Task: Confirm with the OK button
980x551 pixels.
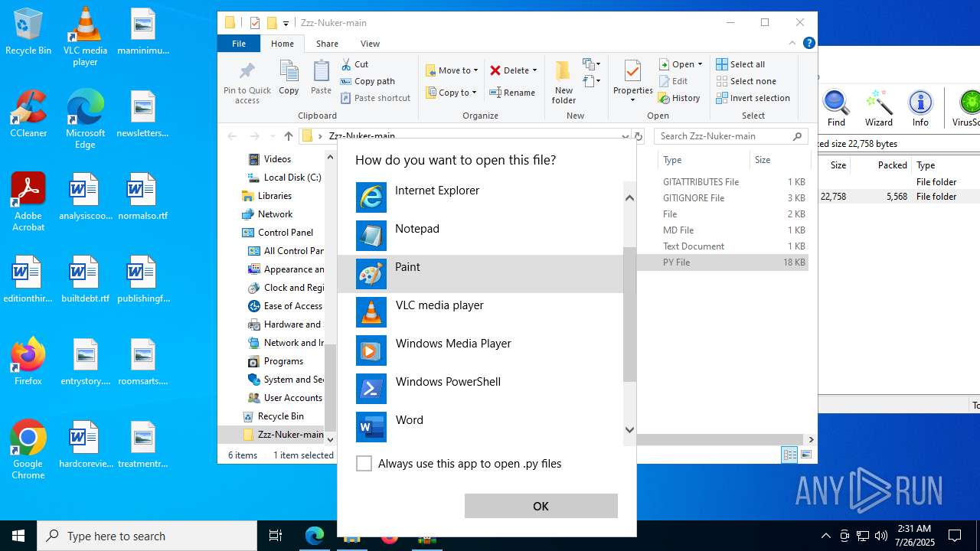Action: pyautogui.click(x=541, y=506)
